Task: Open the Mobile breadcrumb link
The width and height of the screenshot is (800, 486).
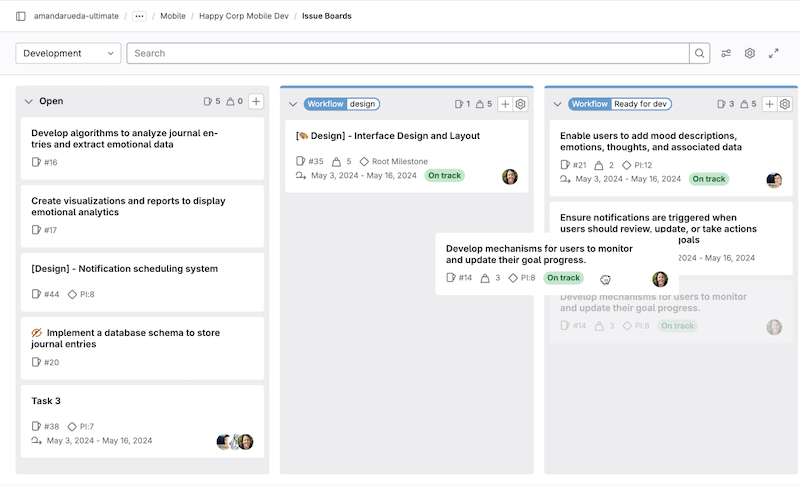Action: tap(173, 16)
